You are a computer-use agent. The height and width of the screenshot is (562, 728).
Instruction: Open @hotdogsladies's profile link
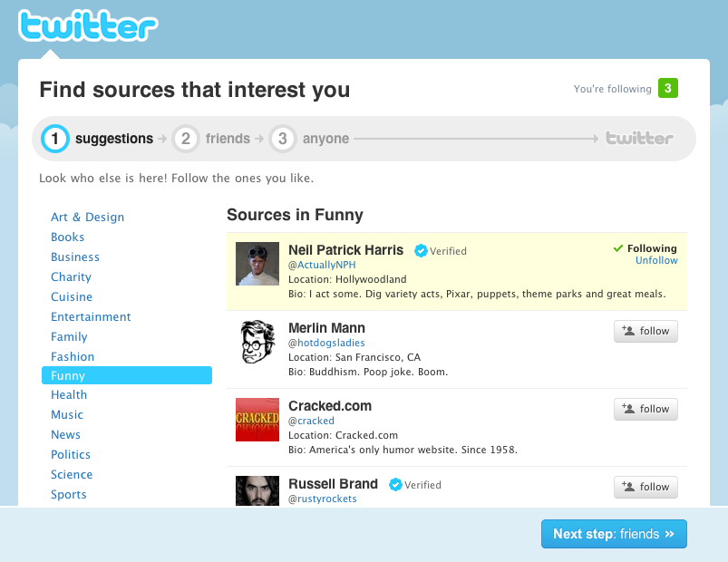326,342
